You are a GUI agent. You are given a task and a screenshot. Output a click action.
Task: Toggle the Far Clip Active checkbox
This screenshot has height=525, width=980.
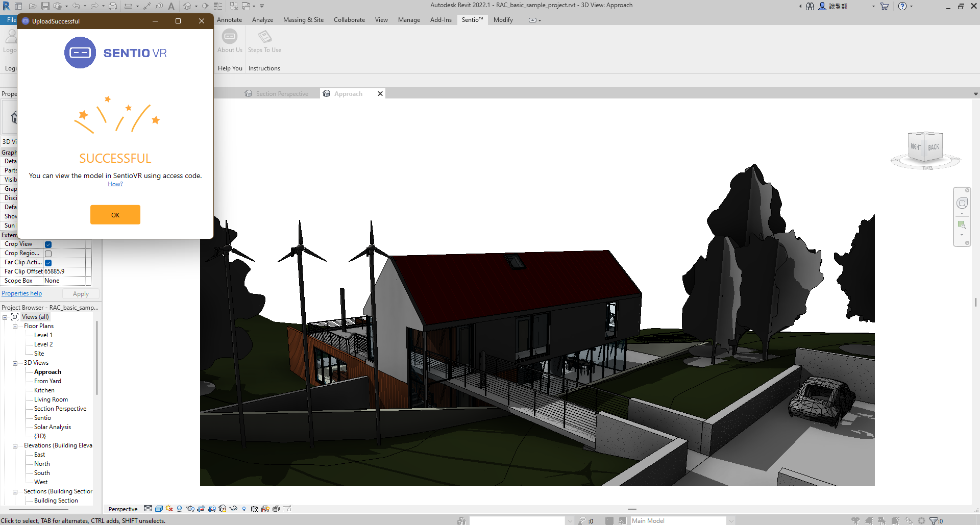(x=48, y=263)
